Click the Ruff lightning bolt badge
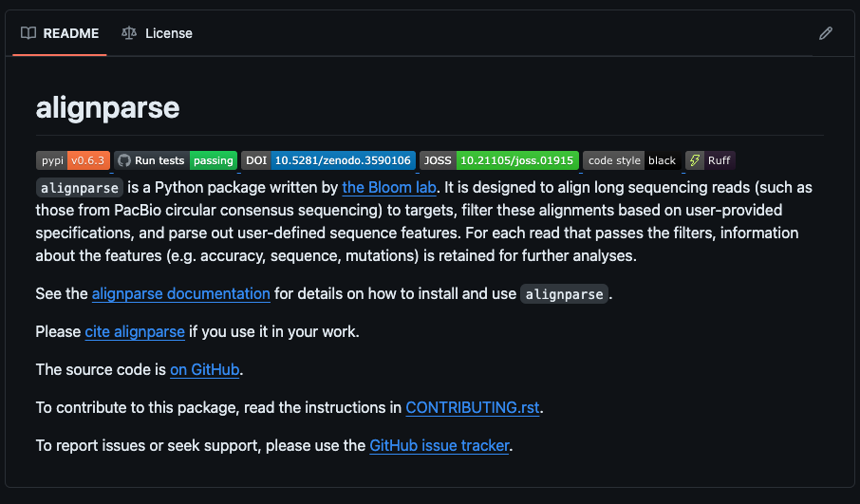Screen dimensions: 860x504 tap(710, 160)
